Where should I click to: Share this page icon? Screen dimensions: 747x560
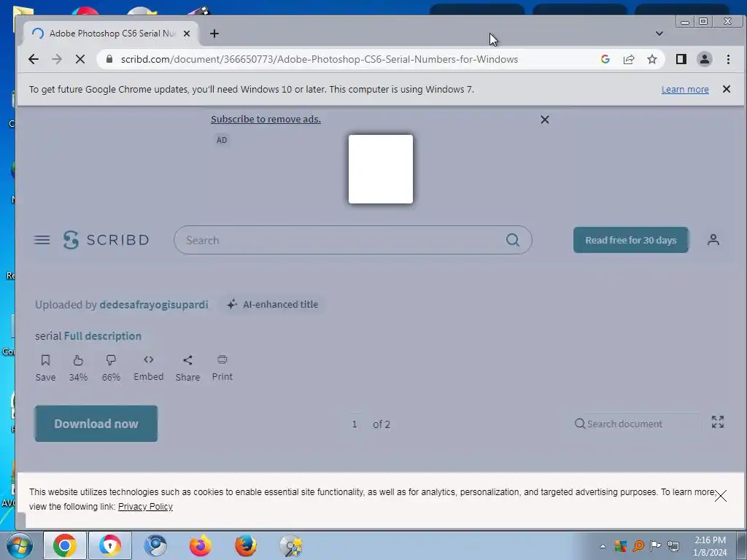(x=628, y=59)
